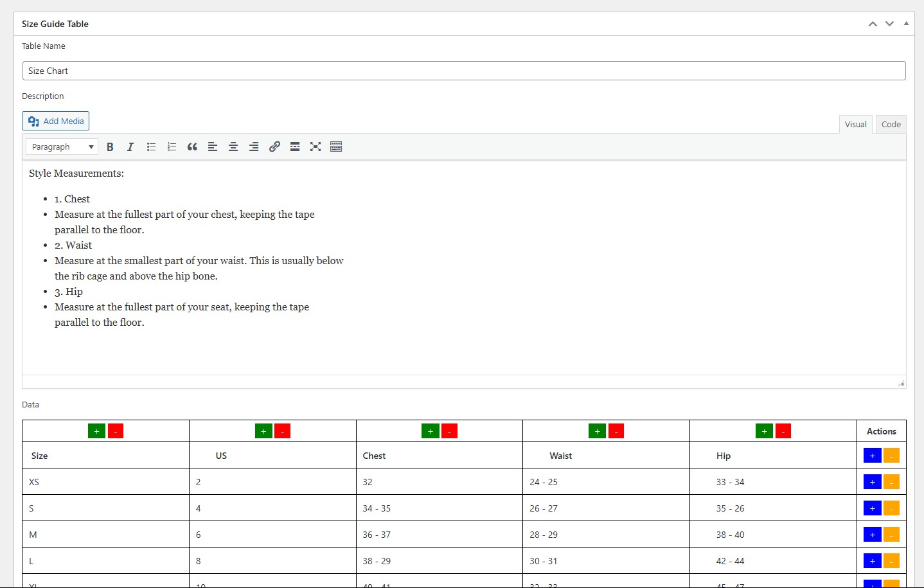Move the Size Guide Table panel down

[889, 24]
